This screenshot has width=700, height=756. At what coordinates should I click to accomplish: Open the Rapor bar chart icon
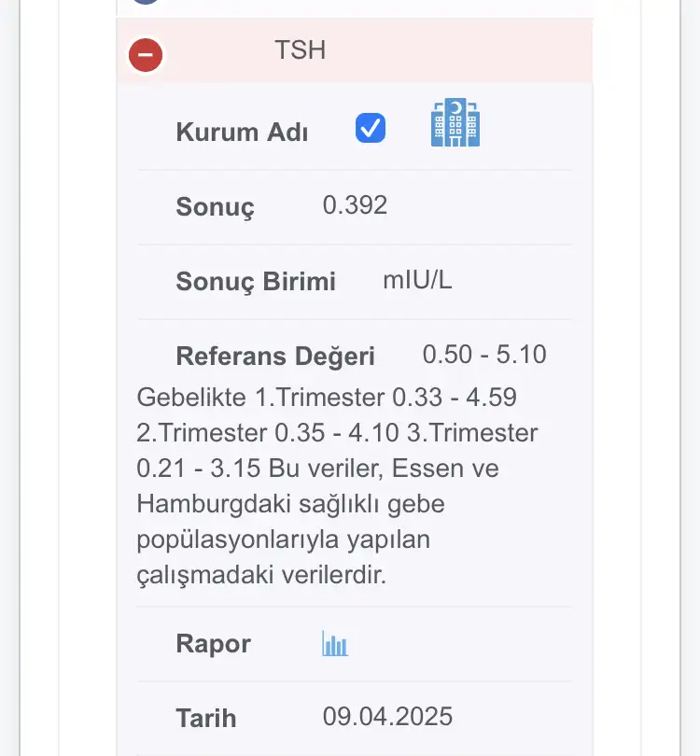coord(335,644)
